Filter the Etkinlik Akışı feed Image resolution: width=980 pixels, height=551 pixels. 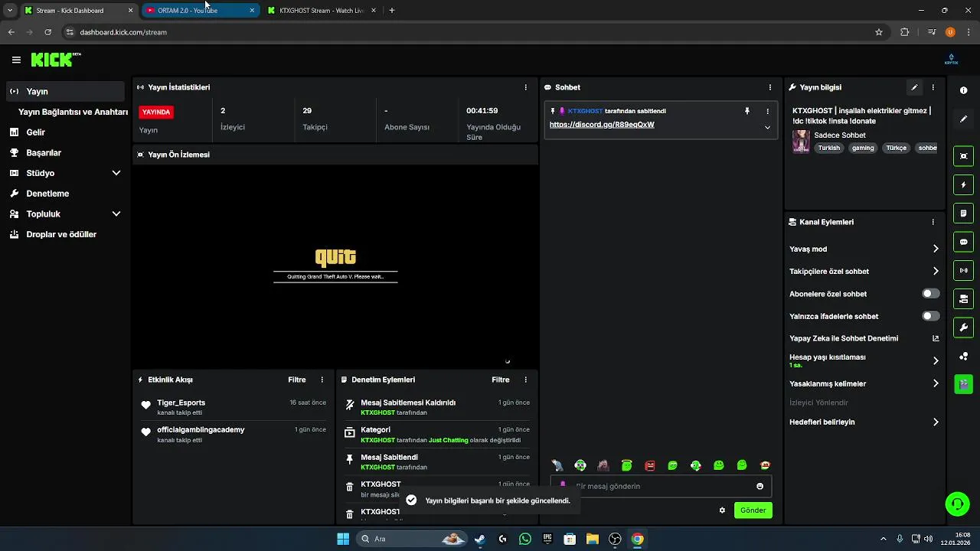pos(297,380)
